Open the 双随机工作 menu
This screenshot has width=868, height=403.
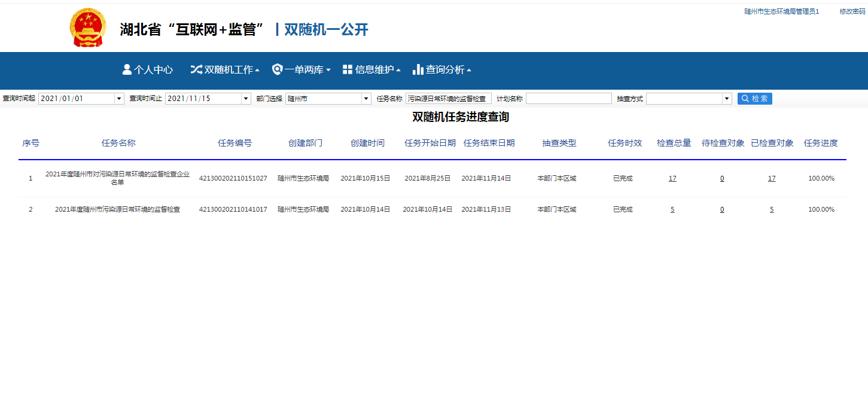point(229,69)
